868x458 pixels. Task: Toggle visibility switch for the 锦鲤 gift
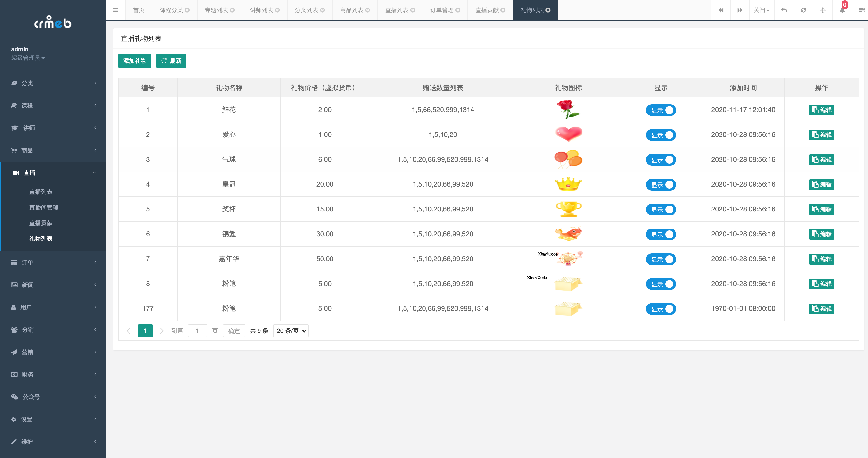point(661,234)
